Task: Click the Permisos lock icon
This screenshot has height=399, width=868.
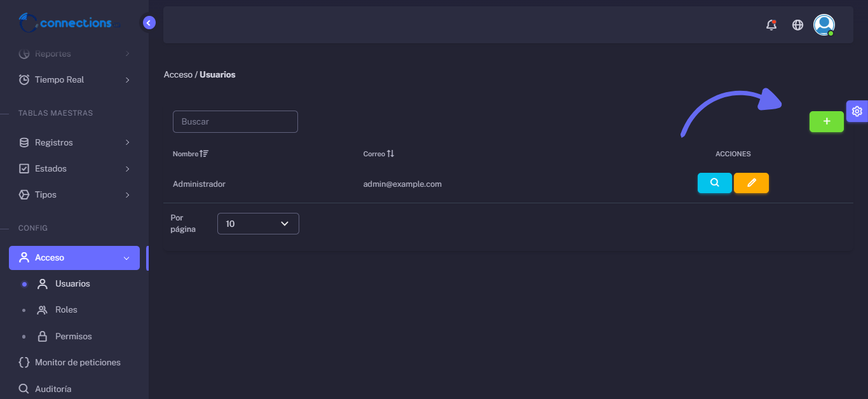Action: (43, 336)
